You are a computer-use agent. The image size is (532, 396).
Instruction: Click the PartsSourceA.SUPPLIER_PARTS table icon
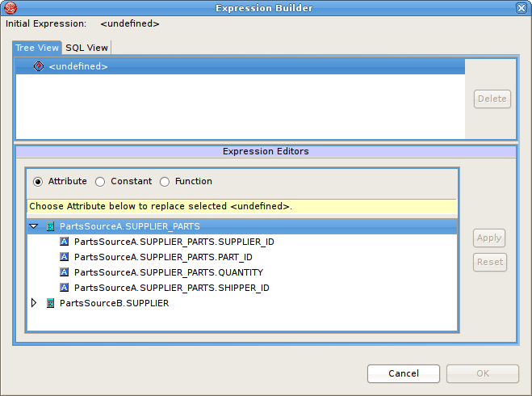(x=51, y=227)
